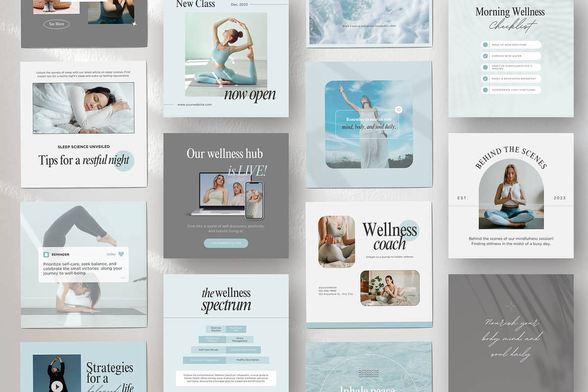Select the "Exercise Routine" block

[x=216, y=329]
